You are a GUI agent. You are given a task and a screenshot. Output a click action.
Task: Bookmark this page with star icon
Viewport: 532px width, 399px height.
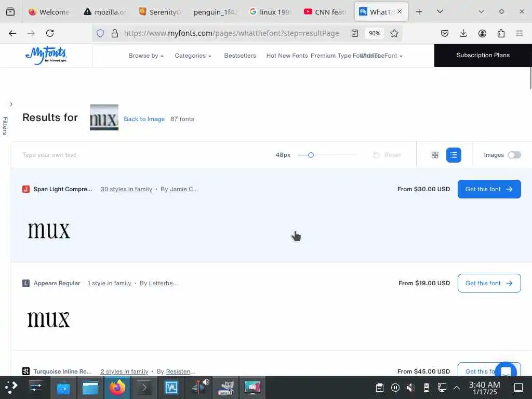click(394, 33)
